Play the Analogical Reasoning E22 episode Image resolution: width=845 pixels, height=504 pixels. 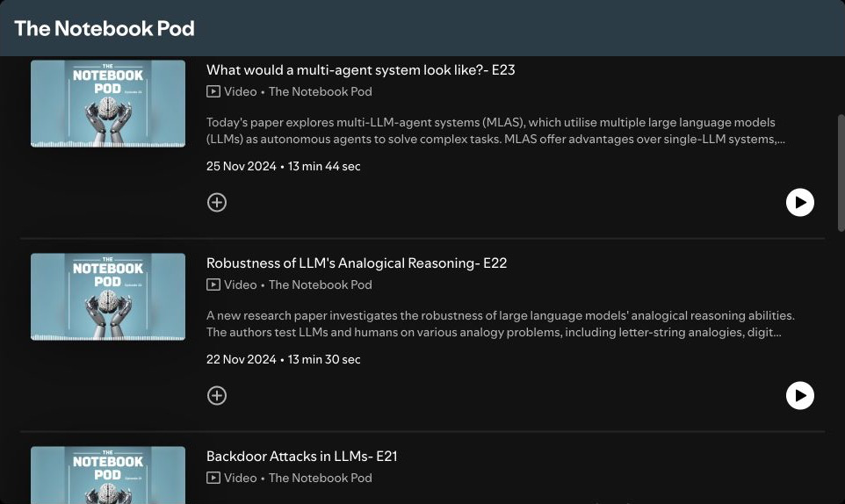pyautogui.click(x=799, y=396)
